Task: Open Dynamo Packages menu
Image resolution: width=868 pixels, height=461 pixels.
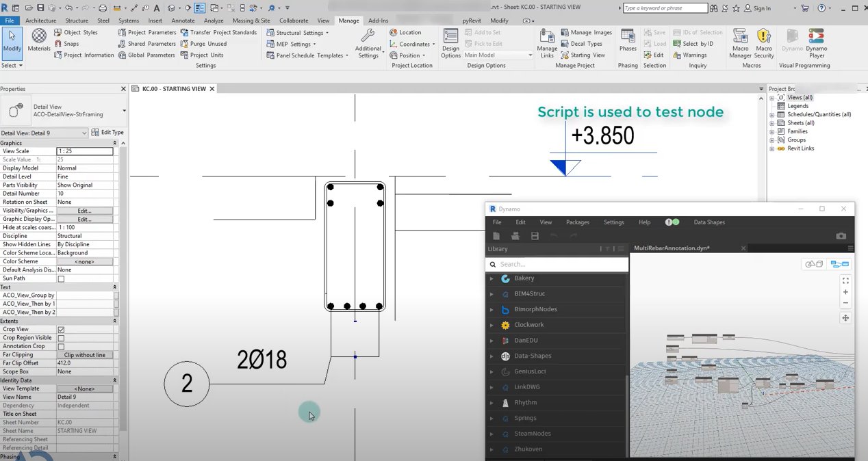Action: click(x=578, y=222)
